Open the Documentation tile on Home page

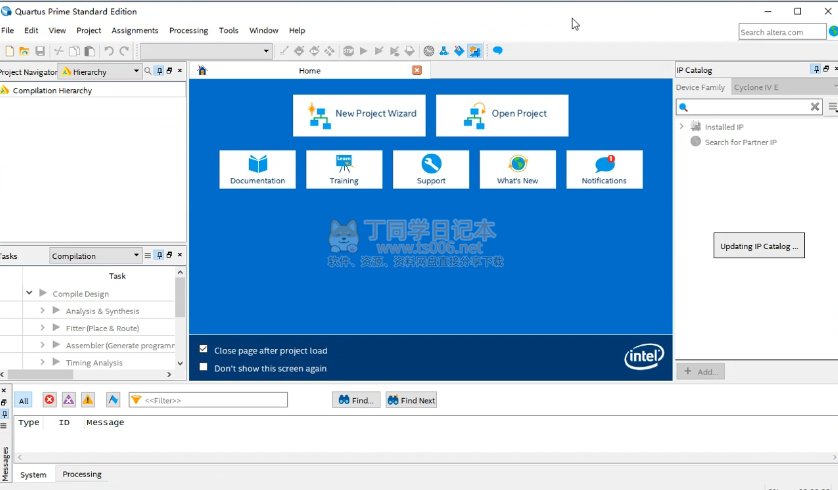point(257,169)
